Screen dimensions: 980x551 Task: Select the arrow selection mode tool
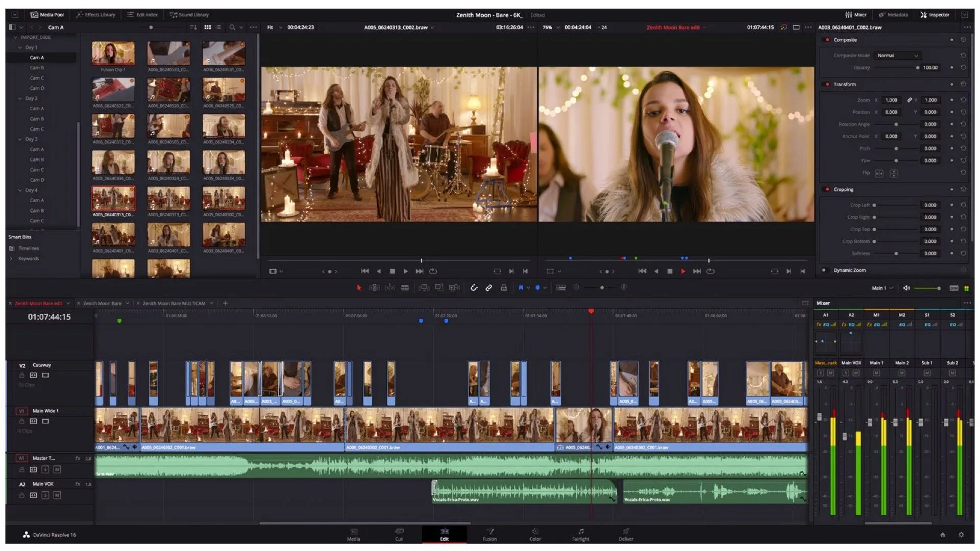coord(359,288)
